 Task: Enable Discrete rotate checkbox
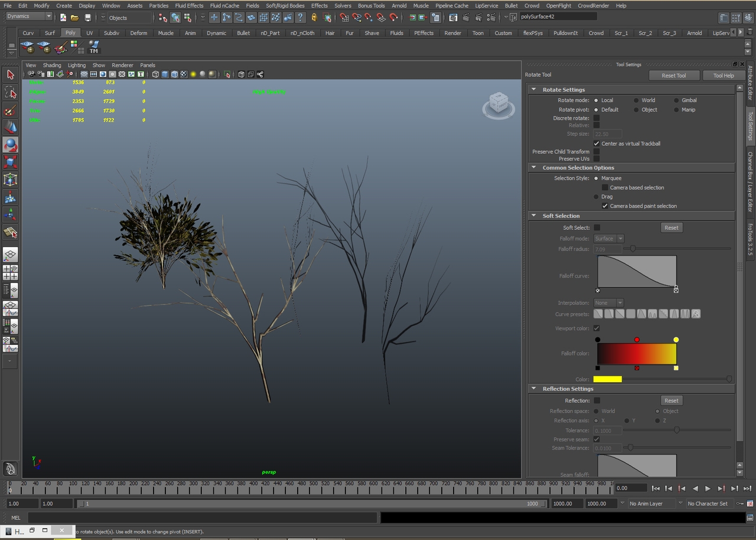coord(597,118)
